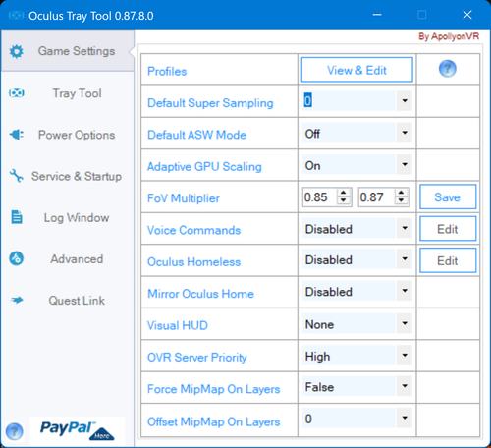Decrease vertical FoV 0.87 value
The image size is (491, 448).
[402, 200]
